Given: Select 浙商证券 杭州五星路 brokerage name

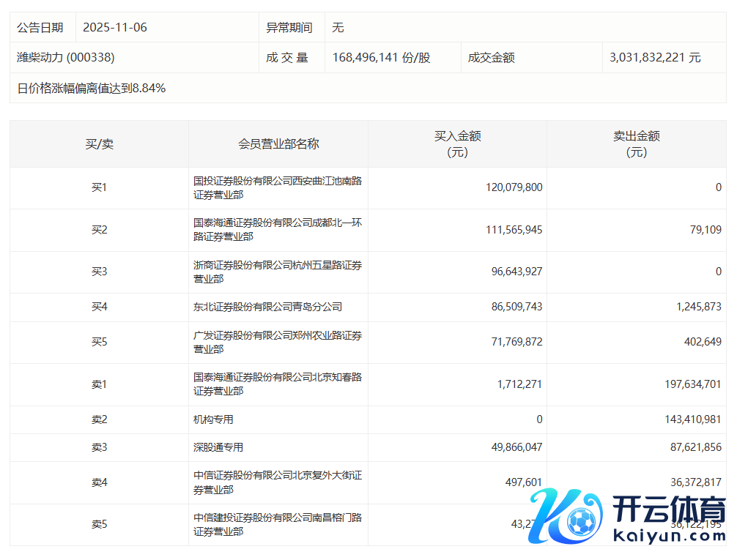Looking at the screenshot, I should coord(277,272).
